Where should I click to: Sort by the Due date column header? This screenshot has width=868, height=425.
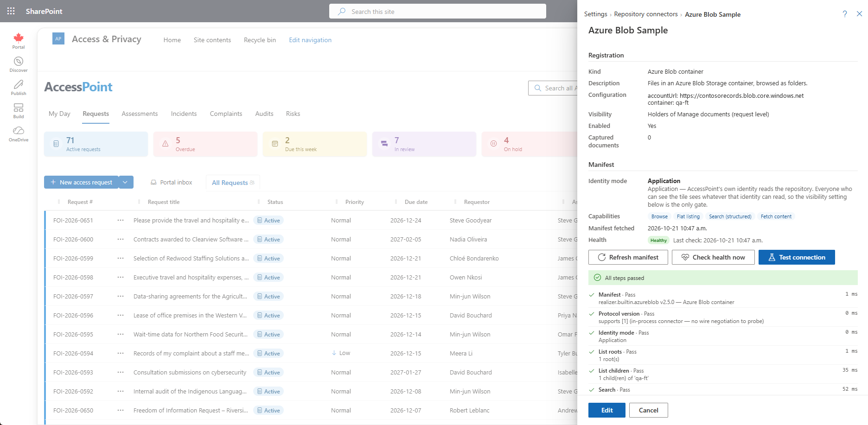(416, 202)
